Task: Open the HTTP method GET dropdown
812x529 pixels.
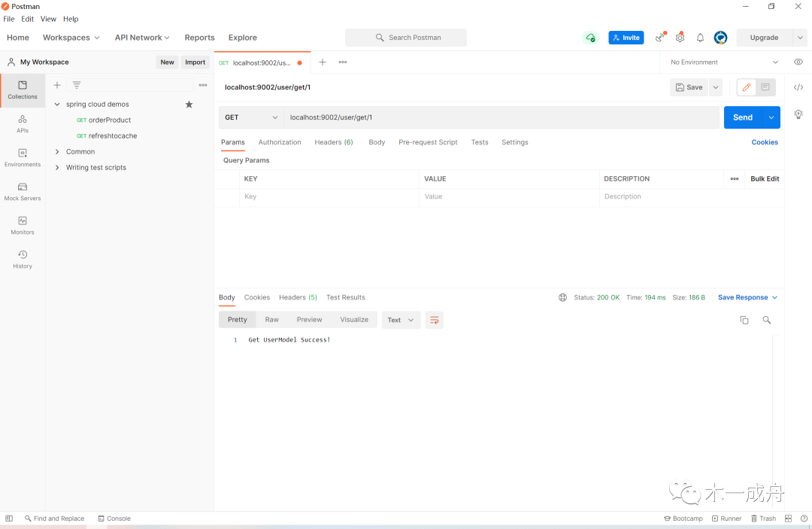Action: pyautogui.click(x=251, y=117)
